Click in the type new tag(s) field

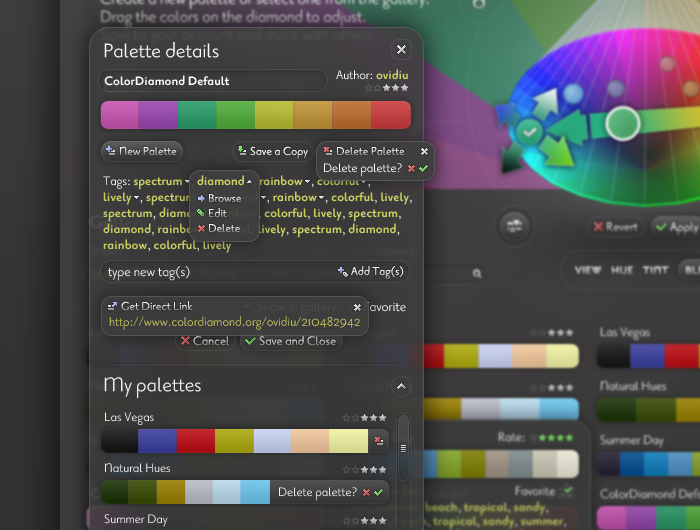click(219, 272)
